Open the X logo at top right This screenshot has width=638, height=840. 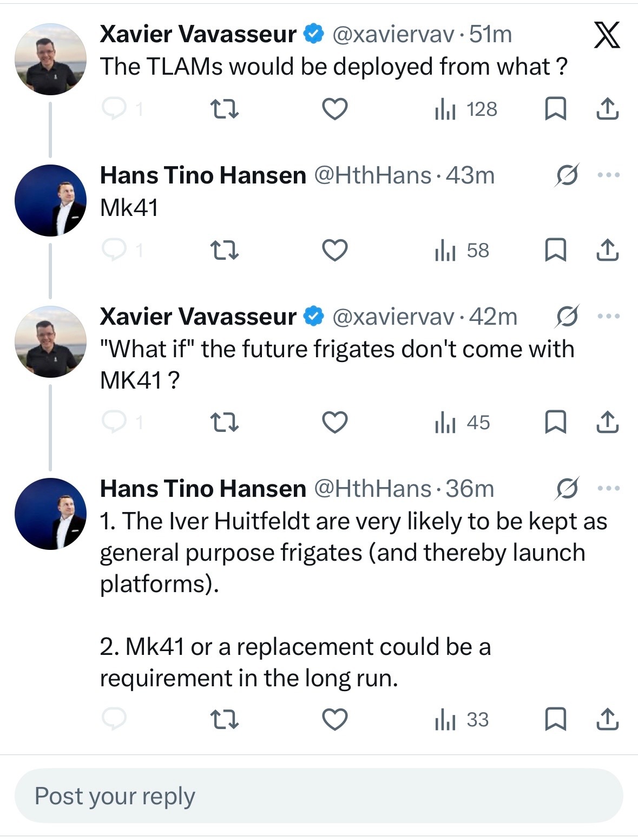pyautogui.click(x=606, y=36)
